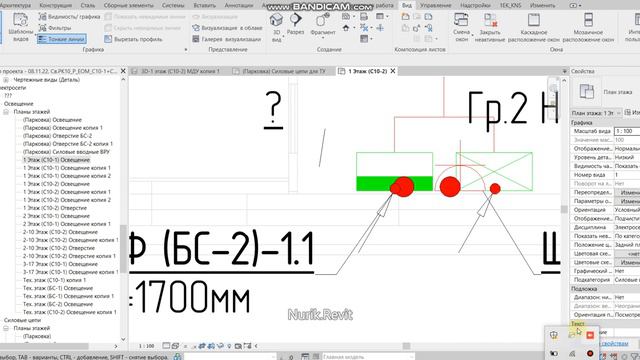Click the Scope Box icon in Создание panel
Viewport: 640px width, 360px height.
pyautogui.click(x=380, y=28)
